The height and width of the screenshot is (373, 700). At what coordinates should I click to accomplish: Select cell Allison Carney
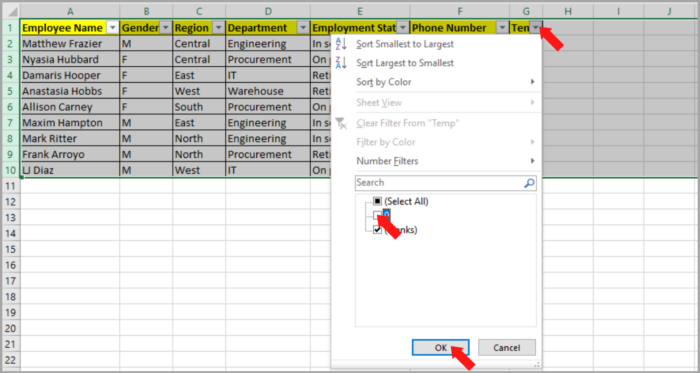click(70, 107)
